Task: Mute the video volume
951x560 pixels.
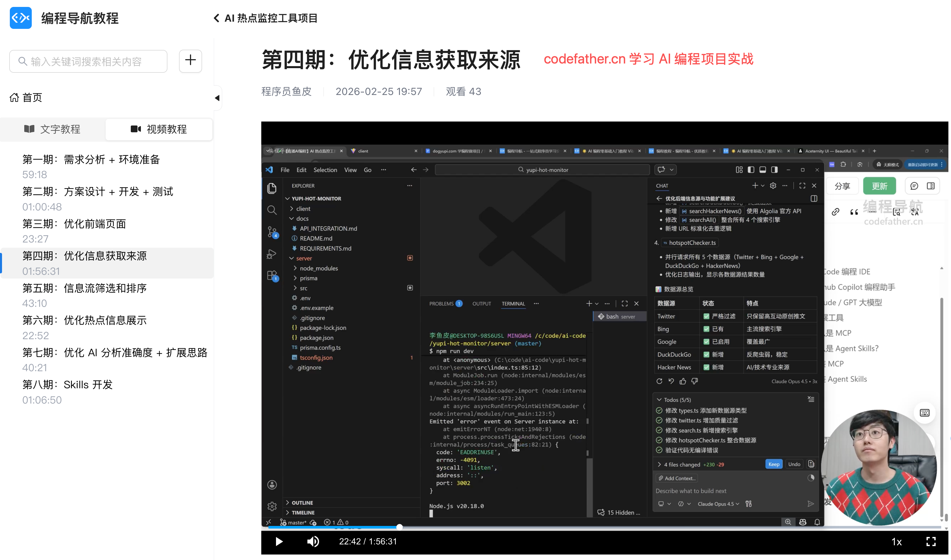Action: 313,542
